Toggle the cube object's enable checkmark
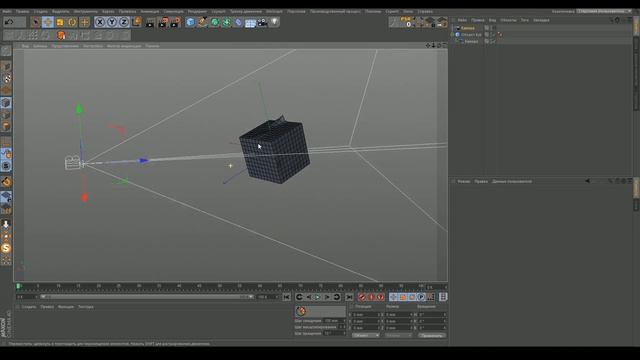Screen dimensions: 640x360 click(493, 35)
